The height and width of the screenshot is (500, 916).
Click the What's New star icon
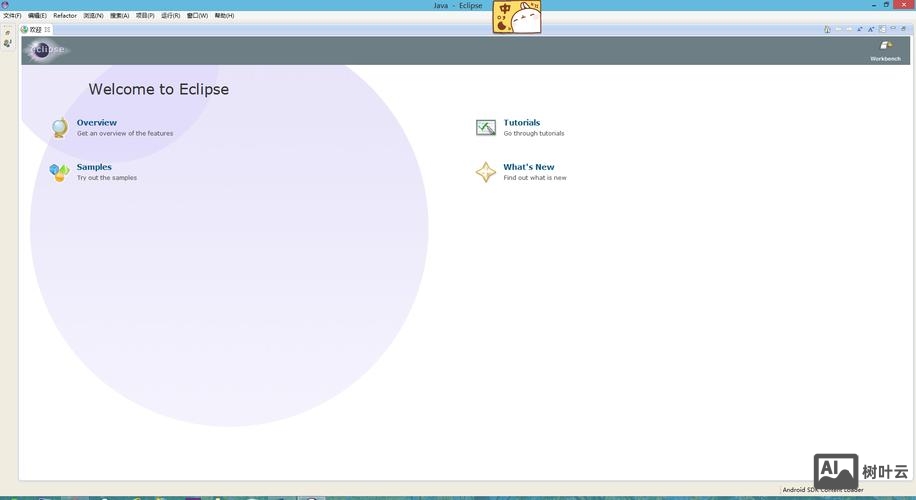coord(486,172)
